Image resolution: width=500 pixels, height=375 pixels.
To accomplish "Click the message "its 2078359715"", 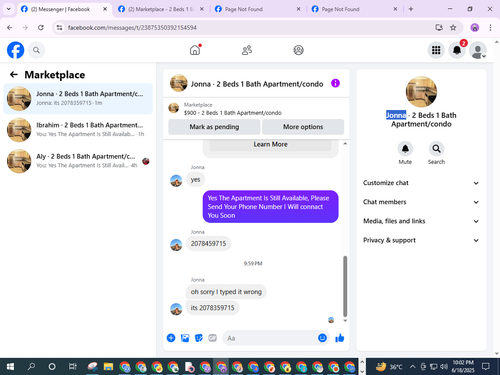I will click(x=212, y=308).
